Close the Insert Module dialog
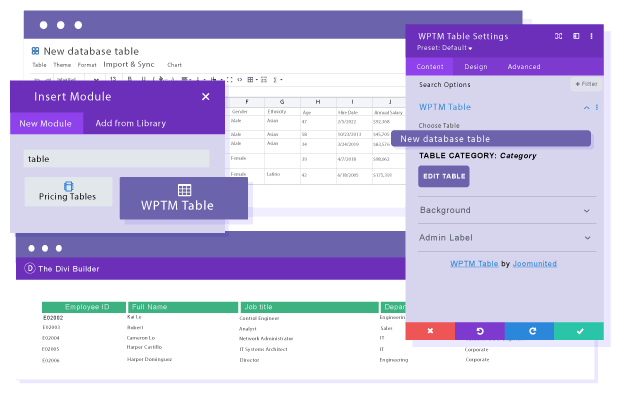Image resolution: width=630 pixels, height=396 pixels. tap(206, 96)
